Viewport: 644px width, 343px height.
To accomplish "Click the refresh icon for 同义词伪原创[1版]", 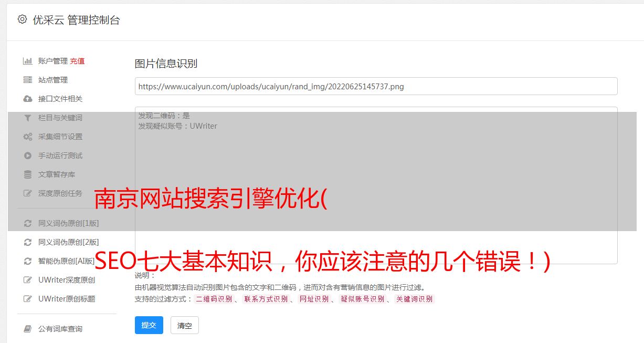I will coord(28,223).
